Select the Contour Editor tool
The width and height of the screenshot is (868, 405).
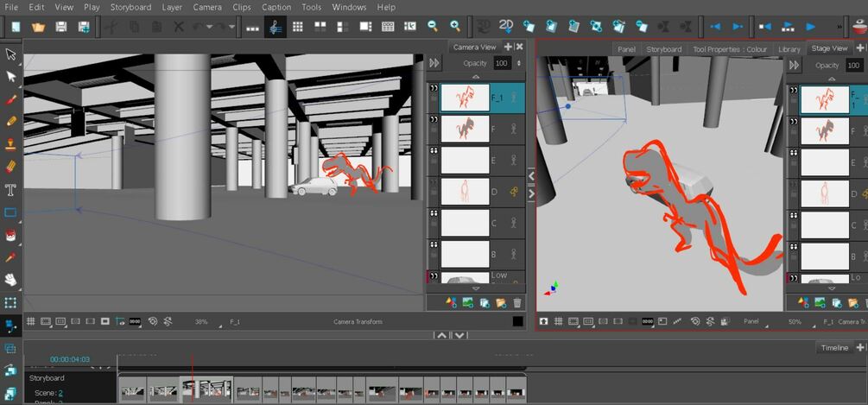10,77
